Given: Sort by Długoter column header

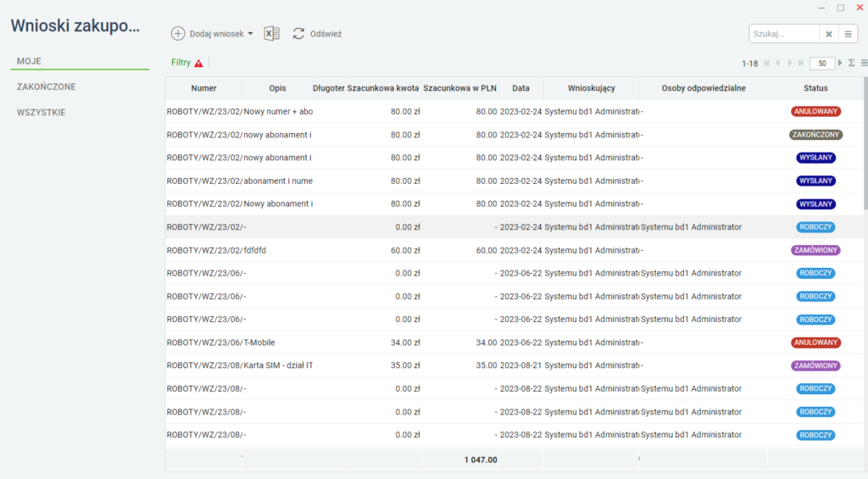Looking at the screenshot, I should [329, 88].
